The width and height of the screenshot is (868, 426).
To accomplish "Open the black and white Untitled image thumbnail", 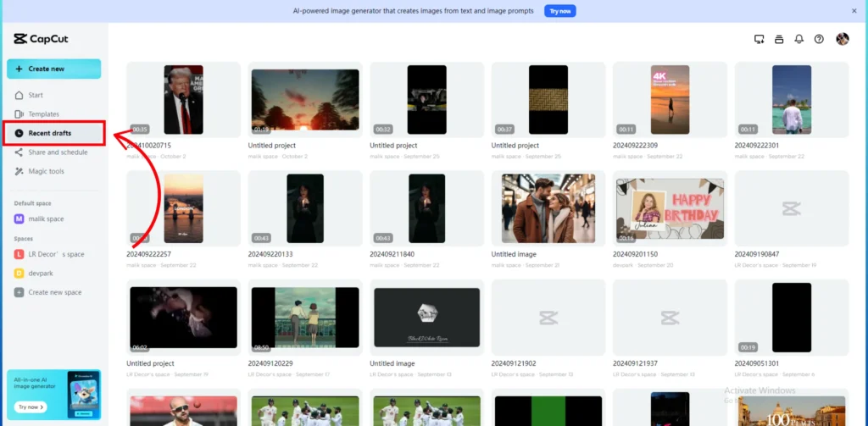I will coord(427,318).
